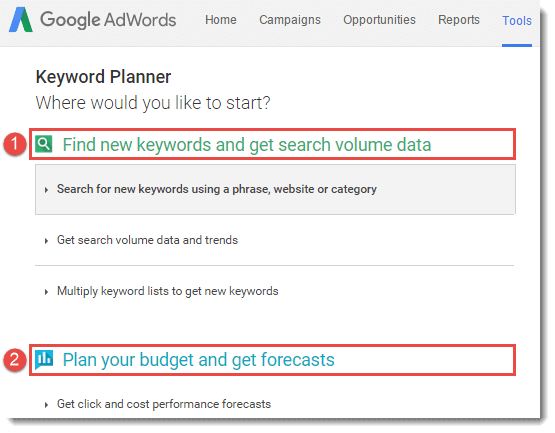Expand triangle beside 'Get search volume data'

pos(46,241)
